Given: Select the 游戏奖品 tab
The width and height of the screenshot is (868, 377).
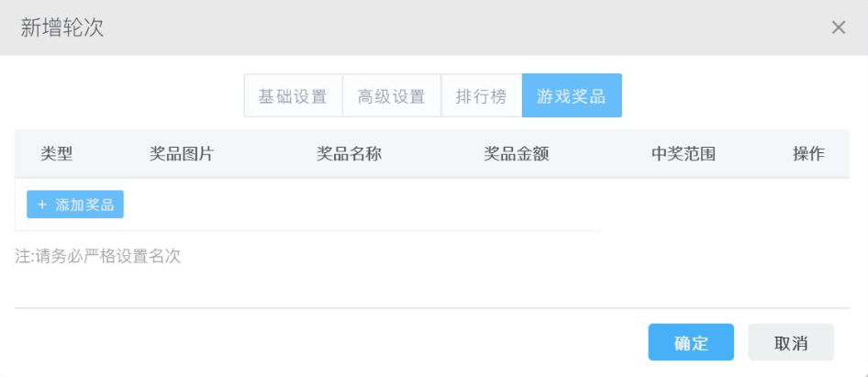Looking at the screenshot, I should tap(572, 95).
